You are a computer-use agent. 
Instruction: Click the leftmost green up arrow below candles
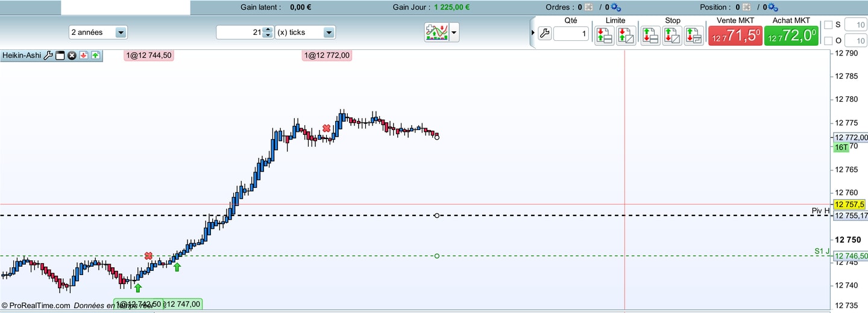pyautogui.click(x=138, y=288)
